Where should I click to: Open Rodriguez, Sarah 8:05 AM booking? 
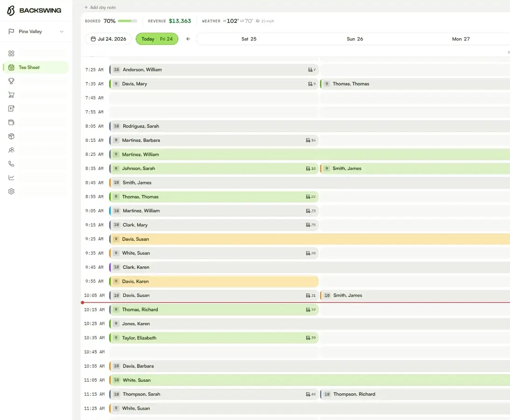[310, 126]
